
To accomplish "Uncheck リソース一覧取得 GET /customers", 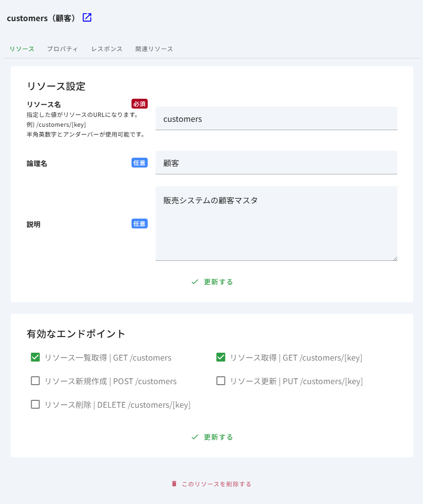I will [35, 357].
